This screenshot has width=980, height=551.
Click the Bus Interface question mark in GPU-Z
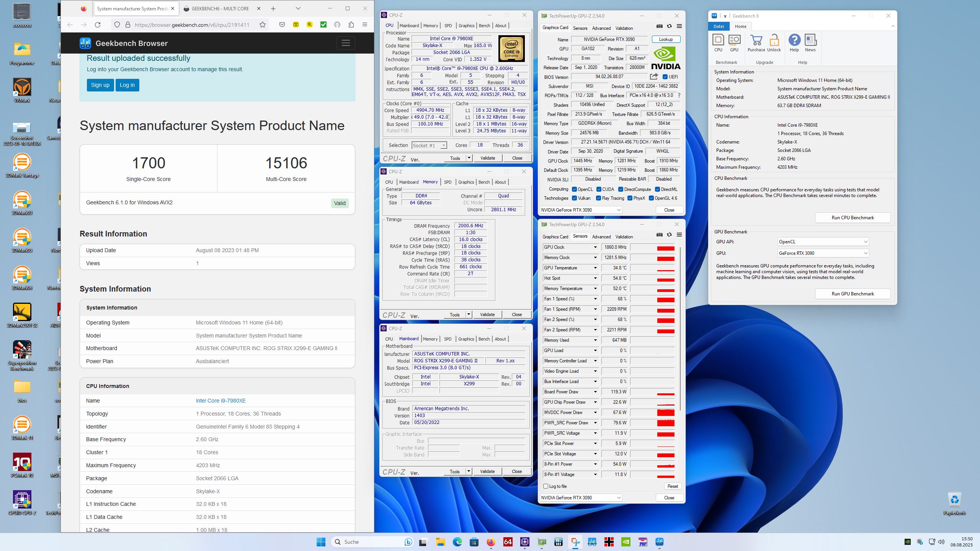pyautogui.click(x=679, y=95)
